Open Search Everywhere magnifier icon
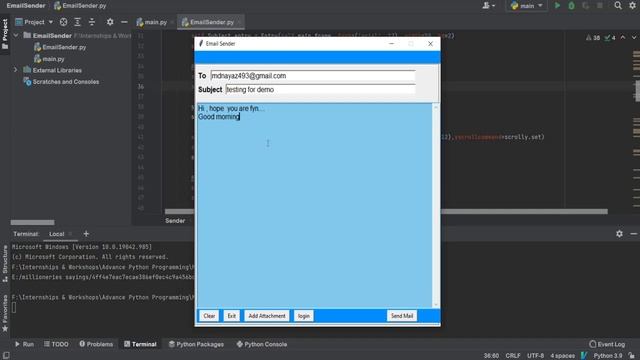This screenshot has height=360, width=640. (x=618, y=6)
